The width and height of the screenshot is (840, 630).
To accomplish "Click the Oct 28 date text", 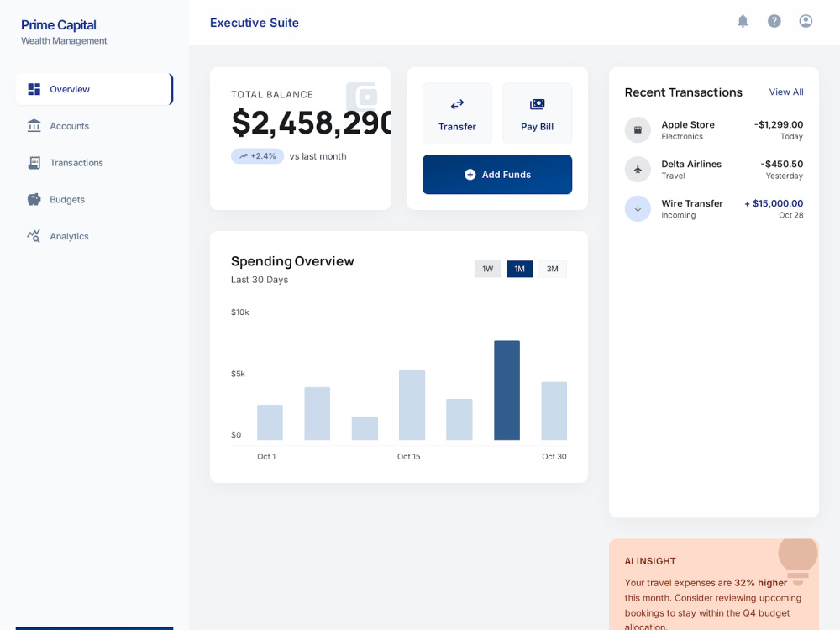I will tap(790, 215).
